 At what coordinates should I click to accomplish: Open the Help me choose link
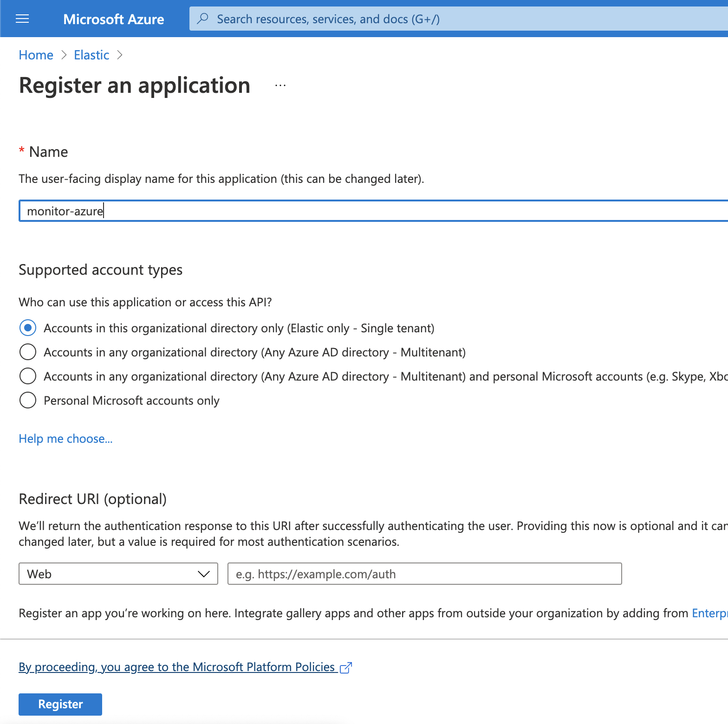[x=65, y=439]
